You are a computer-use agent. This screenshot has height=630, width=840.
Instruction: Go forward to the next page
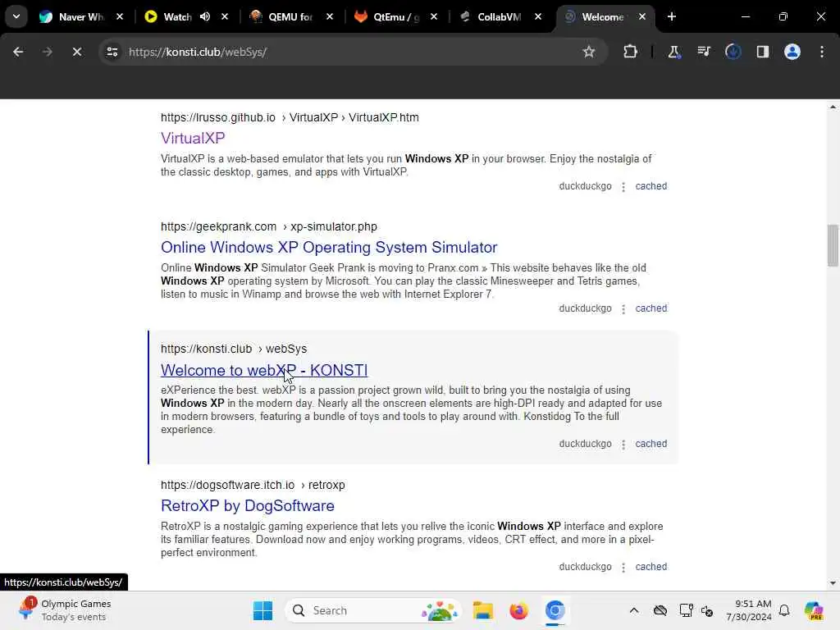point(47,52)
